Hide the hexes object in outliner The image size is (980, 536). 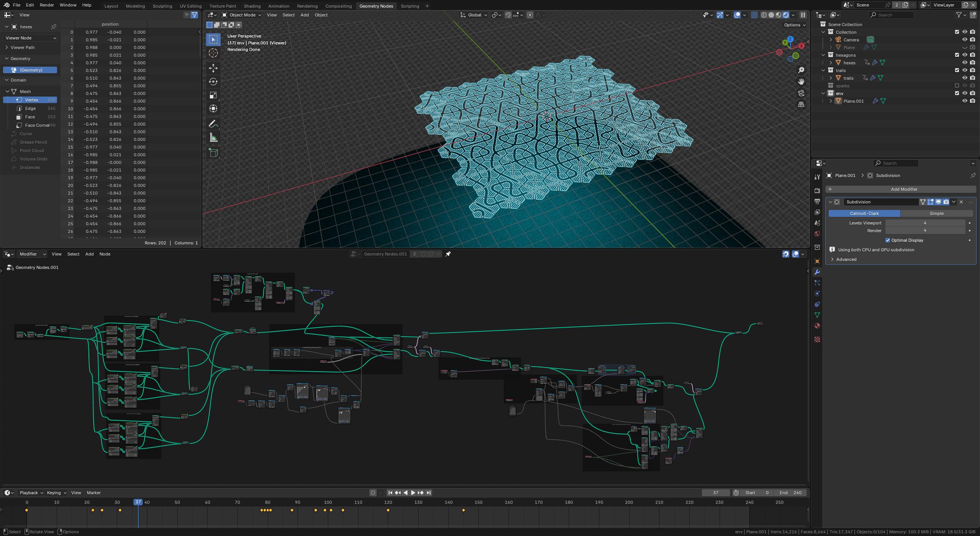[x=965, y=62]
